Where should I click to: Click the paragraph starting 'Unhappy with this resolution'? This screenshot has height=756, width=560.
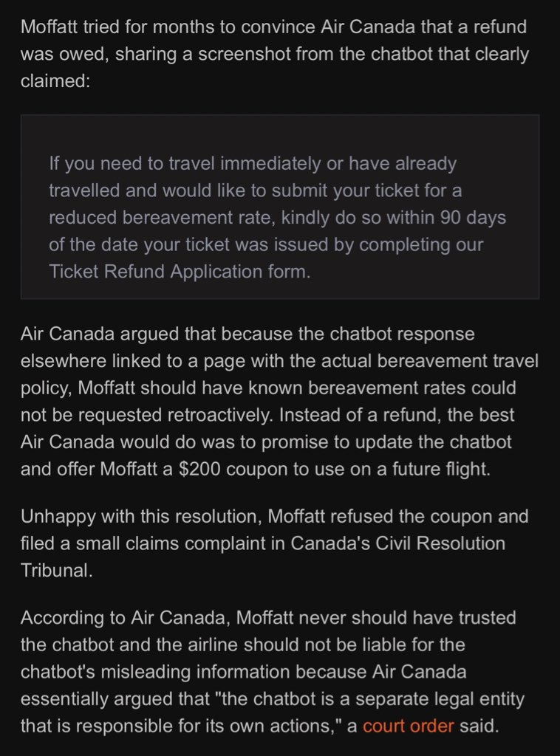[x=274, y=543]
